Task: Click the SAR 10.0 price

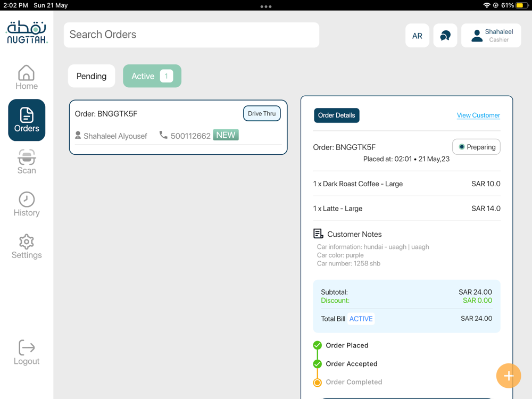Action: pos(486,184)
